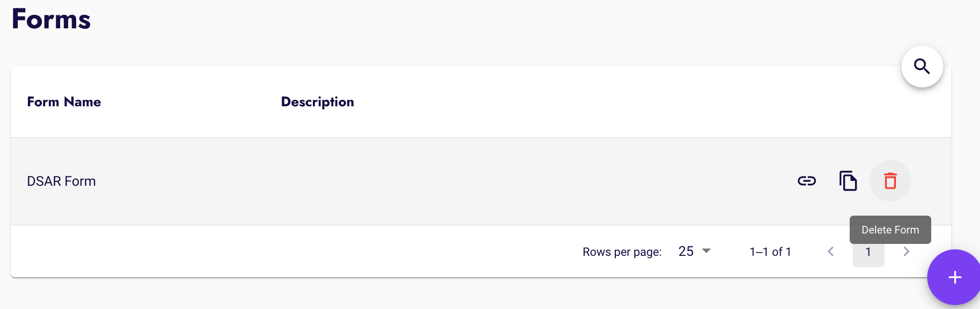
Task: Click the Description column header
Action: click(x=317, y=102)
